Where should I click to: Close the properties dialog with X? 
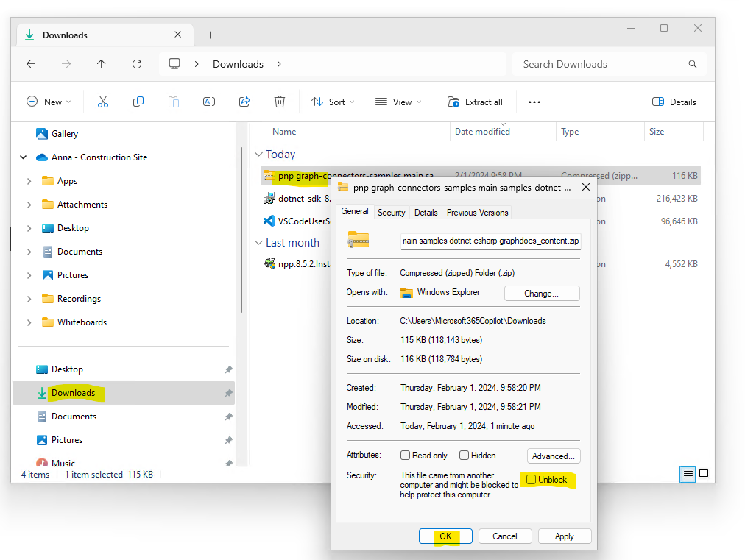586,187
